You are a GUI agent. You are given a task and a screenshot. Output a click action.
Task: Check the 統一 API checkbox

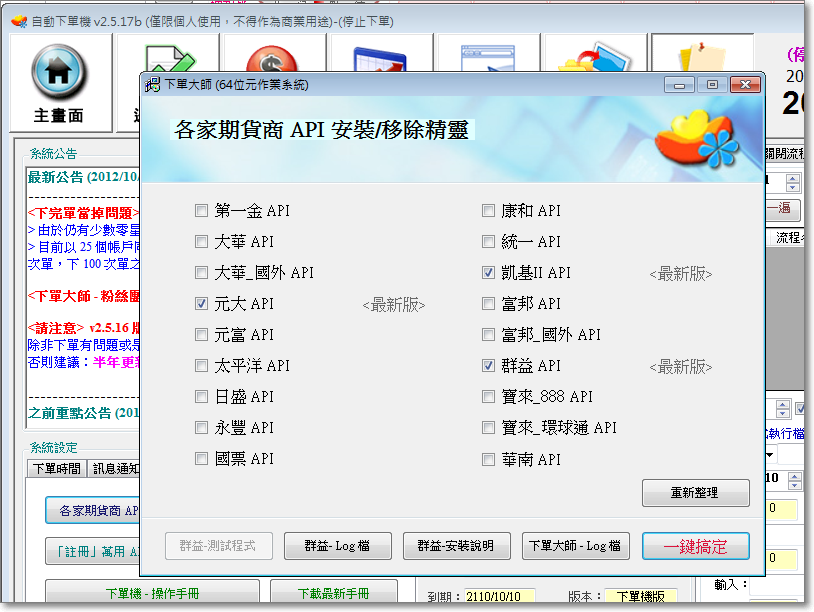(x=489, y=241)
